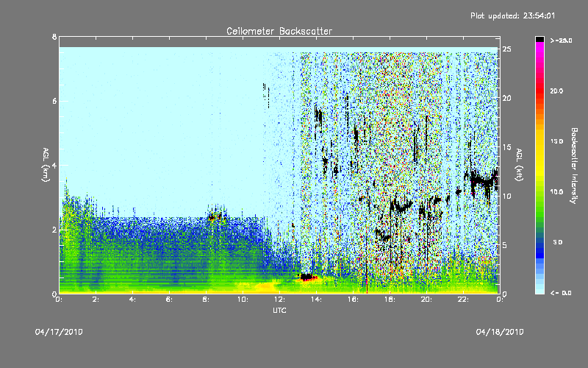Viewport: 588px width, 368px height.
Task: Click the "20" tick on kft axis
Action: (507, 98)
